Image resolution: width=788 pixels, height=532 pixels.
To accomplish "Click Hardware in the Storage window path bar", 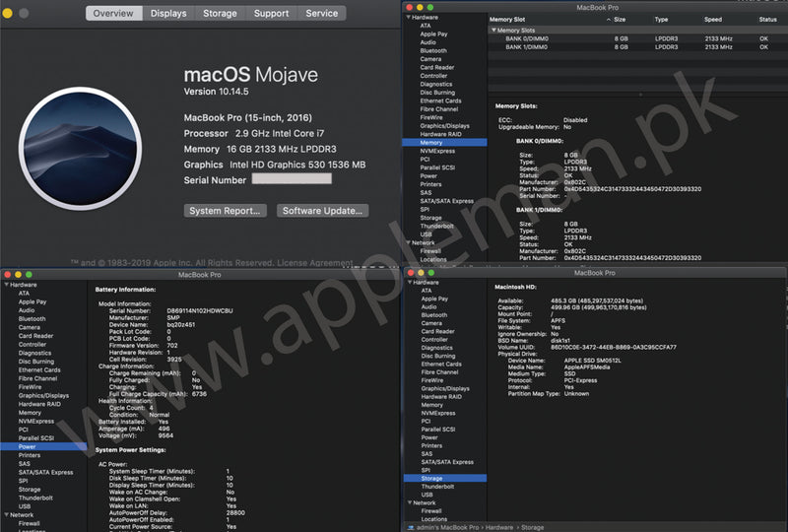I will click(499, 527).
